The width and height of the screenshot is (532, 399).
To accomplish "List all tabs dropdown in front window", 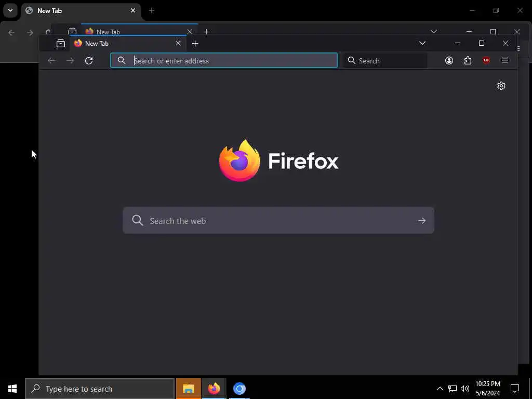I will pyautogui.click(x=422, y=43).
